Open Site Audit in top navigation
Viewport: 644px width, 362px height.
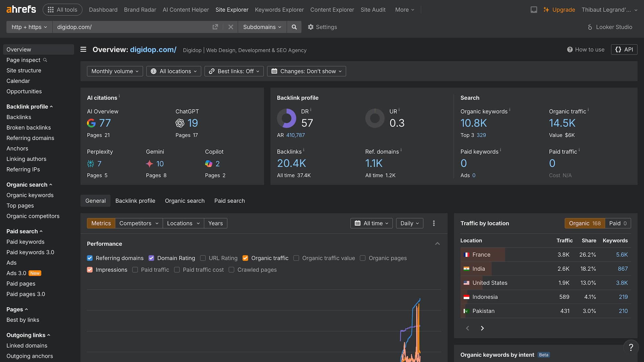point(373,10)
